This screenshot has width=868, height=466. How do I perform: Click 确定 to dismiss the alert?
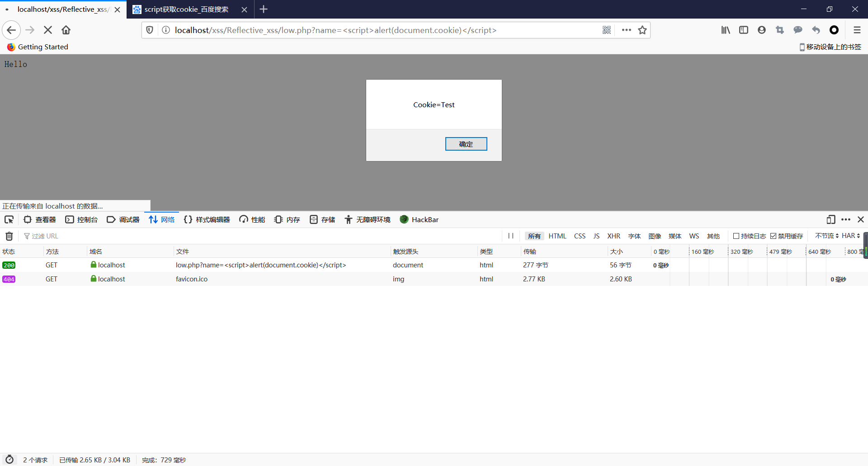click(x=466, y=144)
